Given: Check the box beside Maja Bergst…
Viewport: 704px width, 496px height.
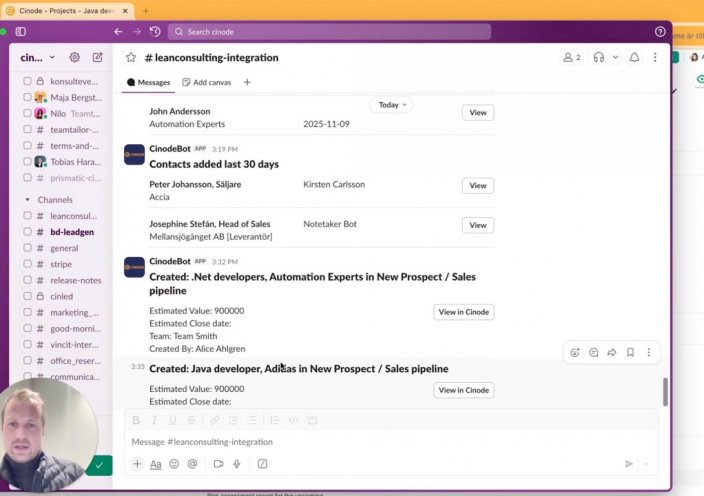Looking at the screenshot, I should click(27, 97).
